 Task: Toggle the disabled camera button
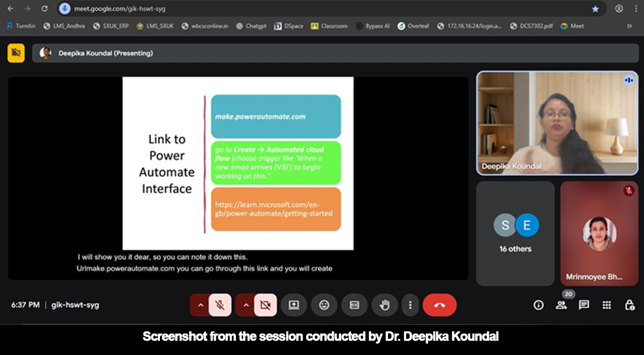(265, 305)
